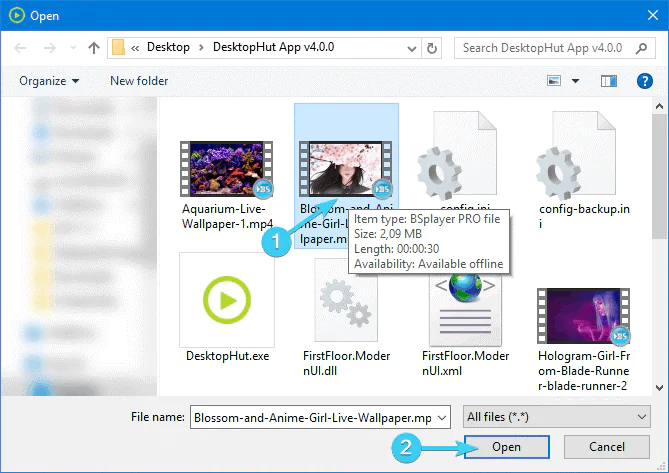Click New folder in the toolbar
This screenshot has height=473, width=669.
click(139, 81)
